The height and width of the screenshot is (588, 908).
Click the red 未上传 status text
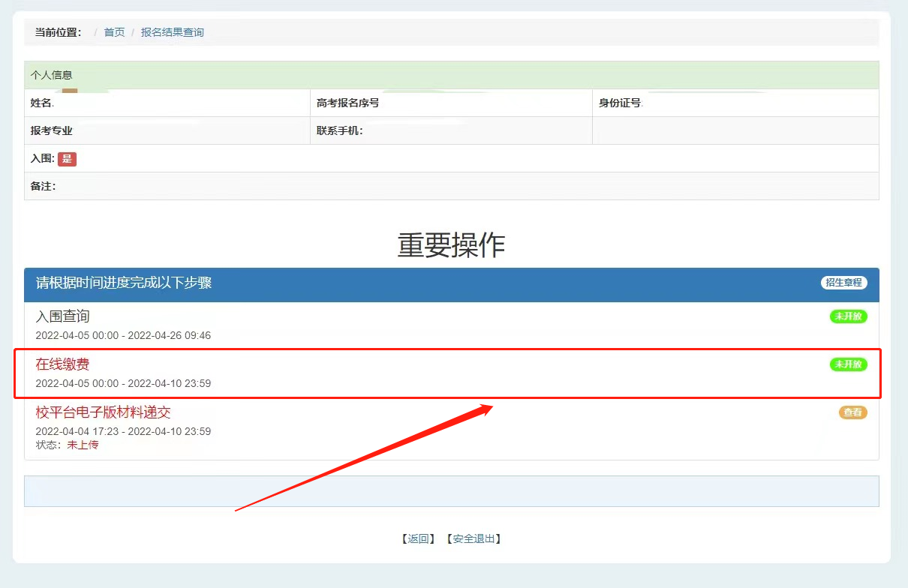click(x=83, y=445)
